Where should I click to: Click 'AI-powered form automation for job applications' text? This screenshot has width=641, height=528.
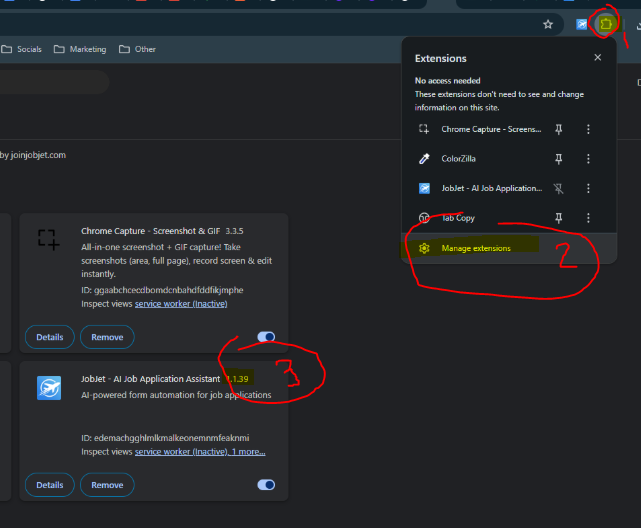(176, 395)
